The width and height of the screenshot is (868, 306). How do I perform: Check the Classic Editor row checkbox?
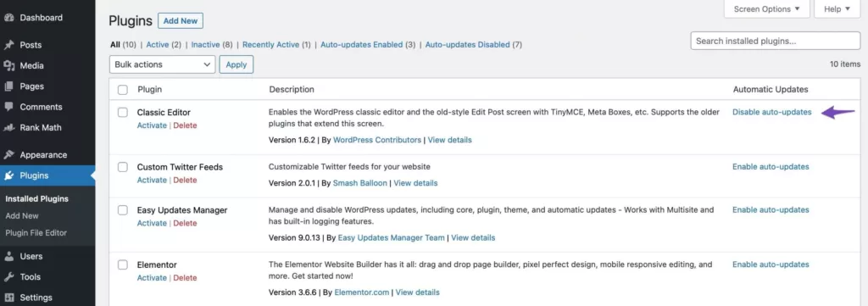click(x=123, y=113)
